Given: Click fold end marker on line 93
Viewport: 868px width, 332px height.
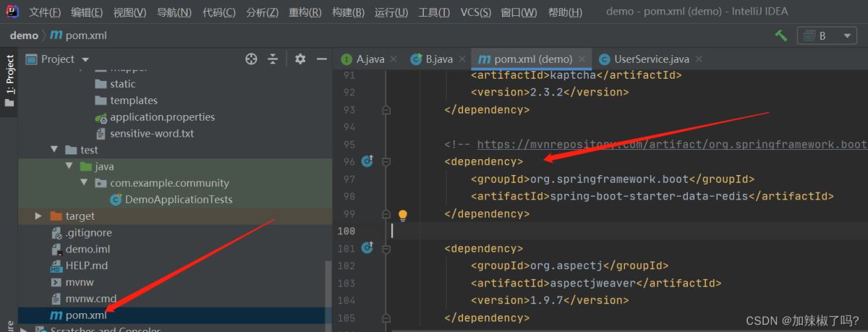Looking at the screenshot, I should [x=386, y=110].
